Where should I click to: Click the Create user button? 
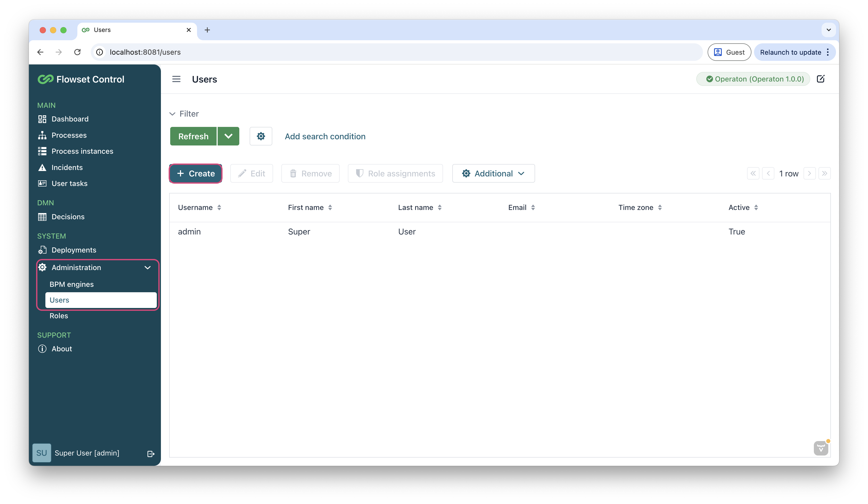click(195, 174)
